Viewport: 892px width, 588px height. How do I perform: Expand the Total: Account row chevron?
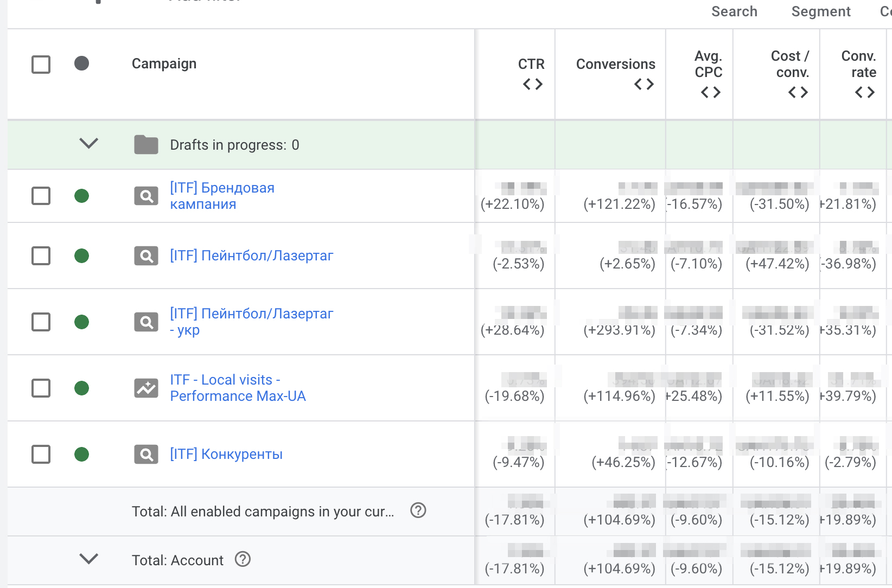88,559
